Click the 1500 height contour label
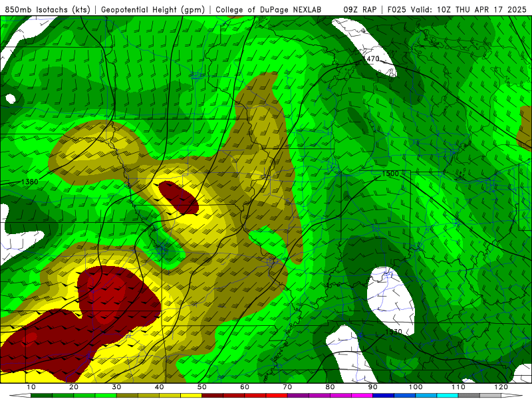Image resolution: width=532 pixels, height=399 pixels. click(390, 174)
